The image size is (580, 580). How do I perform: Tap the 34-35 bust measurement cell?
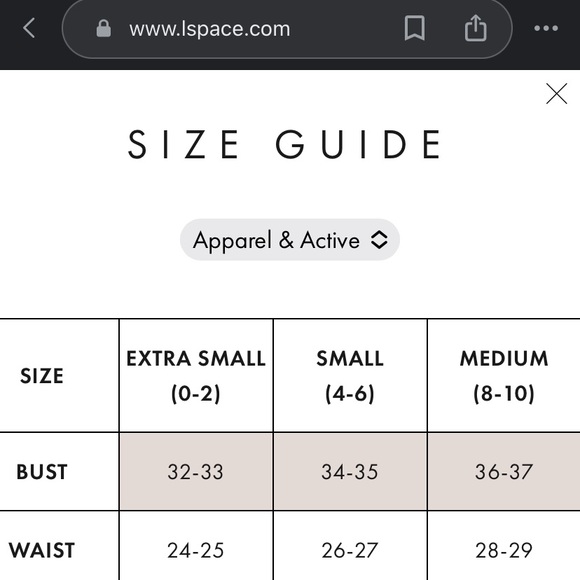[x=350, y=472]
